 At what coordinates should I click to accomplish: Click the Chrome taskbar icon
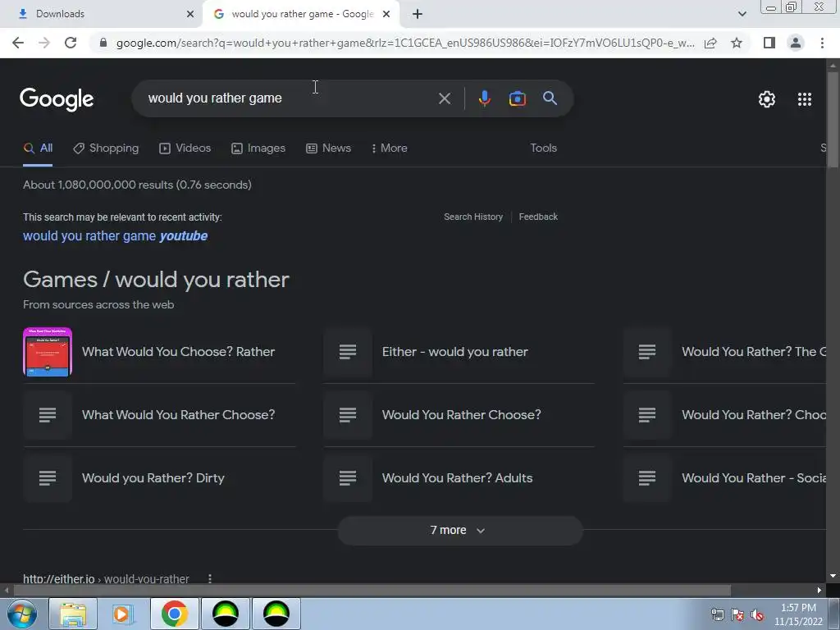coord(174,614)
